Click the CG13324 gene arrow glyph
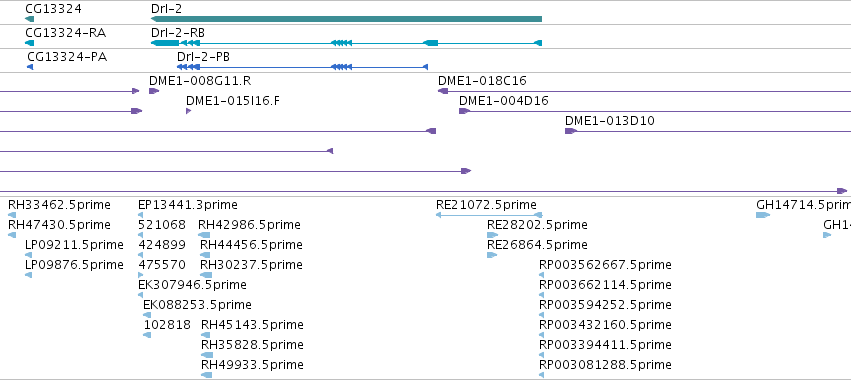 point(29,19)
